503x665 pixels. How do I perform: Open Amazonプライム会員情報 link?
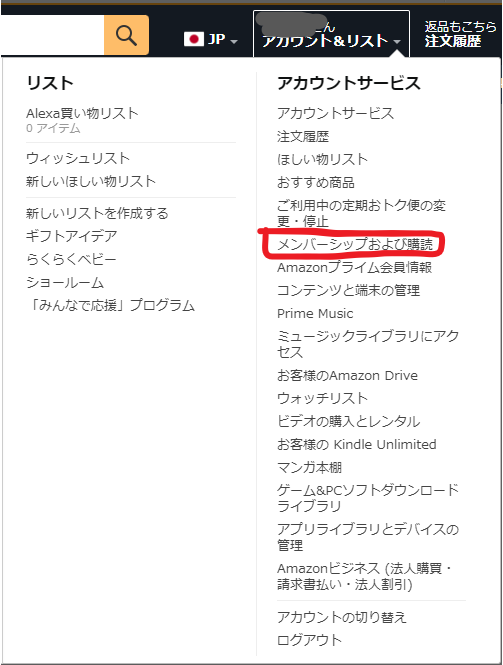[x=355, y=267]
